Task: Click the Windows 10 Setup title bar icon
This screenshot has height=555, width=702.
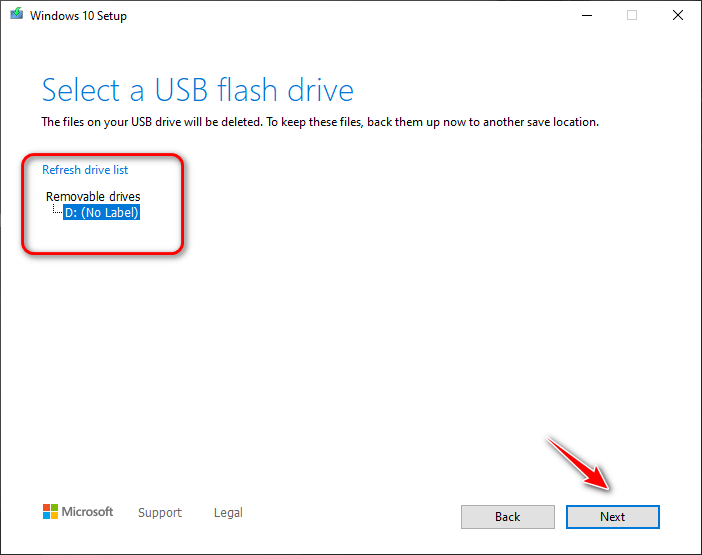Action: 17,16
